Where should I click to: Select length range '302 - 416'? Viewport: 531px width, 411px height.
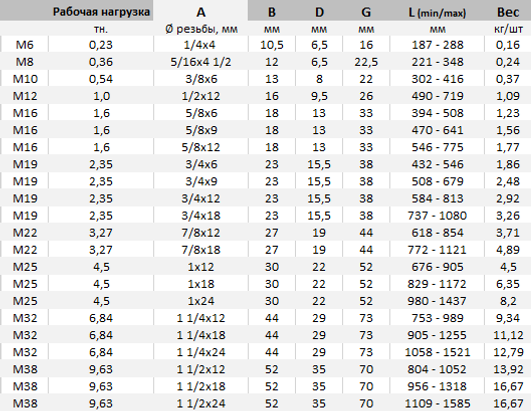coord(437,79)
